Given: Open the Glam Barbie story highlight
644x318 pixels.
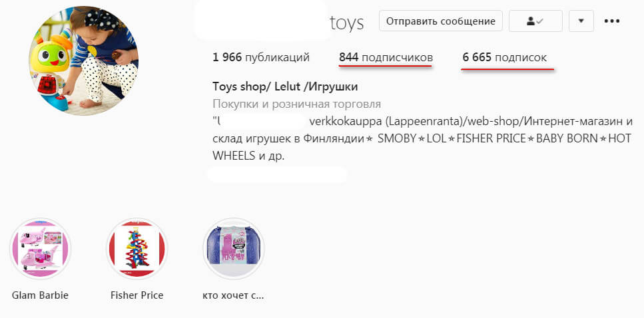Looking at the screenshot, I should coord(40,249).
